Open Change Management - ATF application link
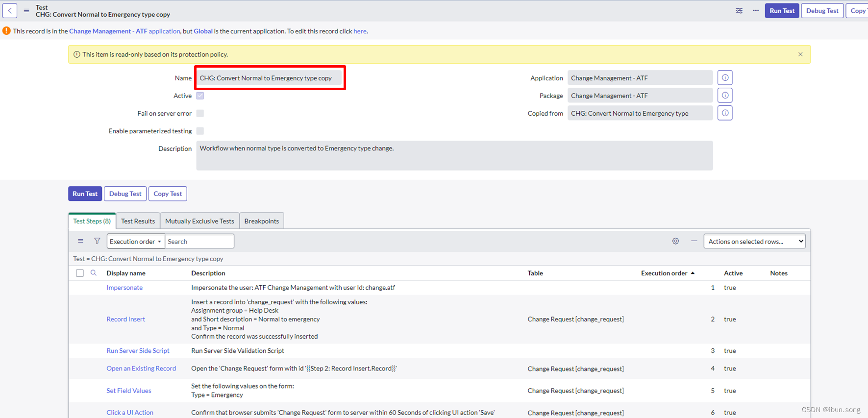Image resolution: width=868 pixels, height=418 pixels. [124, 31]
